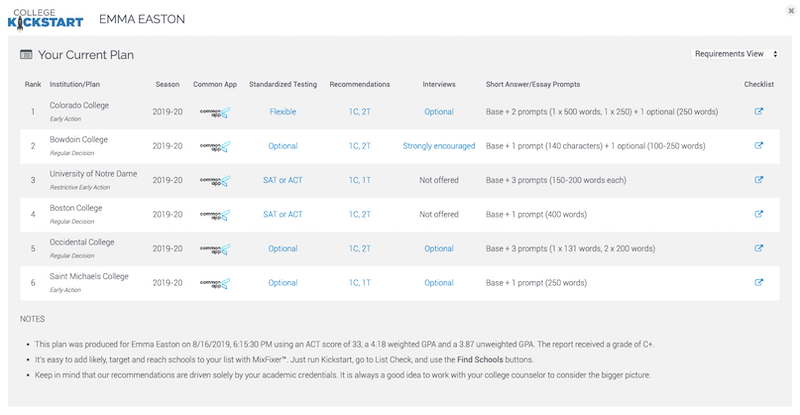Open Flexible testing link for Colorado College
The width and height of the screenshot is (800, 415).
point(283,112)
